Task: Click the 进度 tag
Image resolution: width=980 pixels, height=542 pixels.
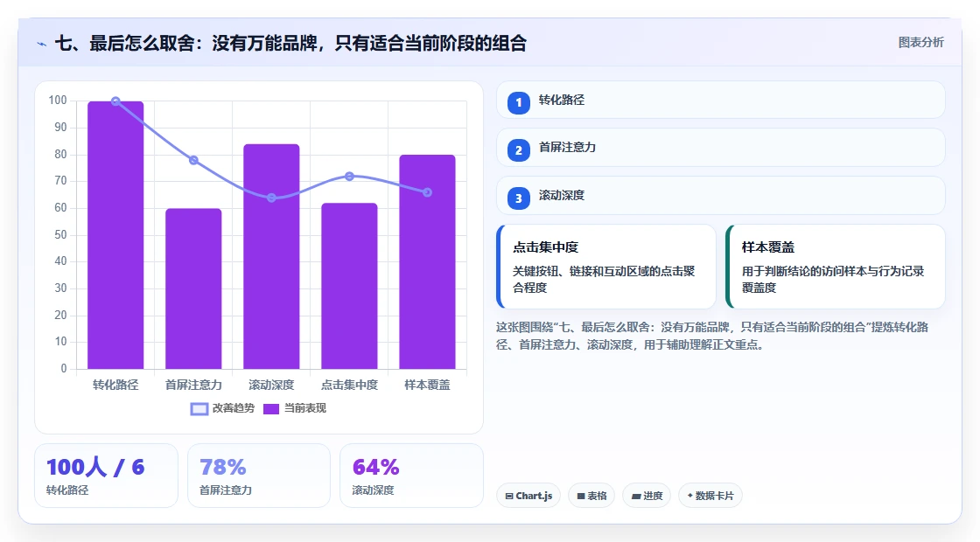Action: [x=647, y=496]
